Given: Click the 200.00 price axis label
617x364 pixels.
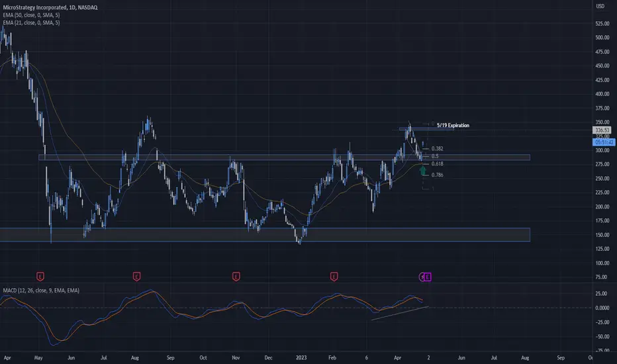Looking at the screenshot, I should (x=602, y=206).
